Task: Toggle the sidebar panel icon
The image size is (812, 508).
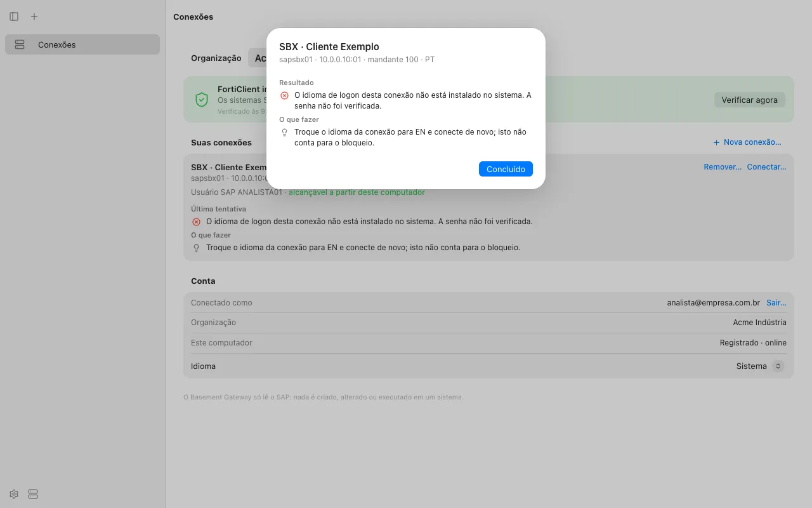Action: click(x=14, y=17)
